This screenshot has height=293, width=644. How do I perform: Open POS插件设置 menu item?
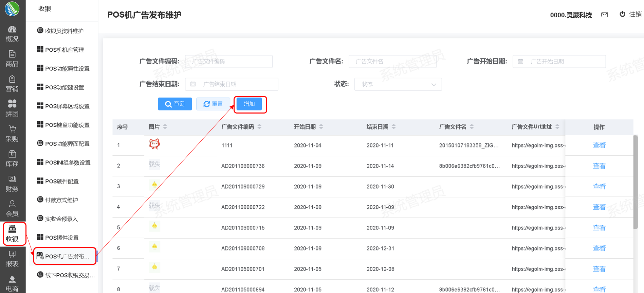tap(58, 238)
